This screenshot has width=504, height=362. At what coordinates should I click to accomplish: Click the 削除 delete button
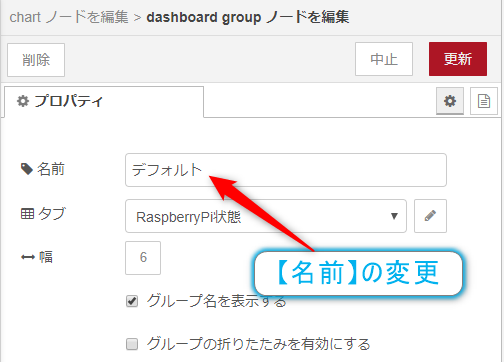pyautogui.click(x=36, y=60)
